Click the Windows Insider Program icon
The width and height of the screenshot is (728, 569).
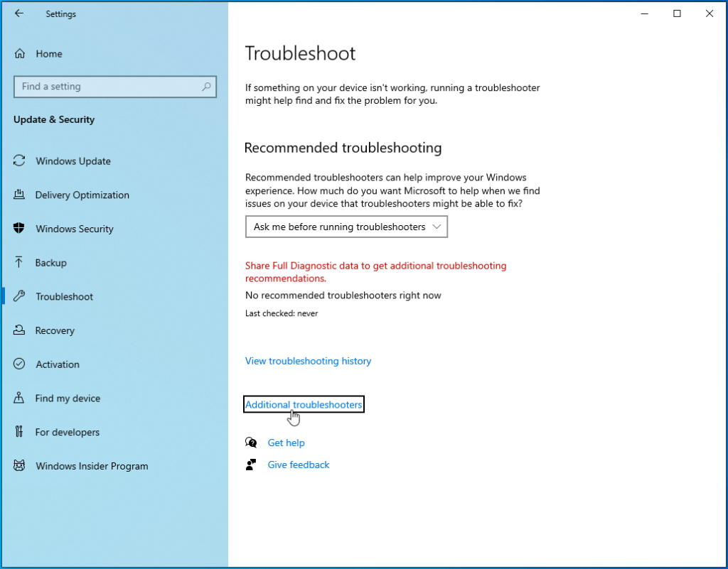(x=19, y=466)
